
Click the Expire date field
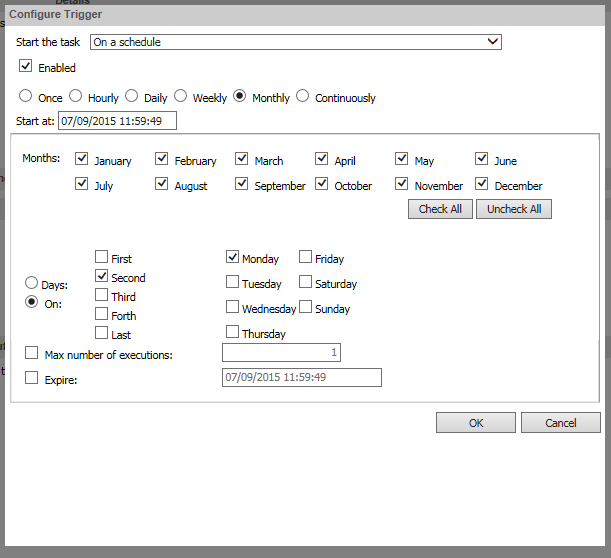[x=302, y=377]
